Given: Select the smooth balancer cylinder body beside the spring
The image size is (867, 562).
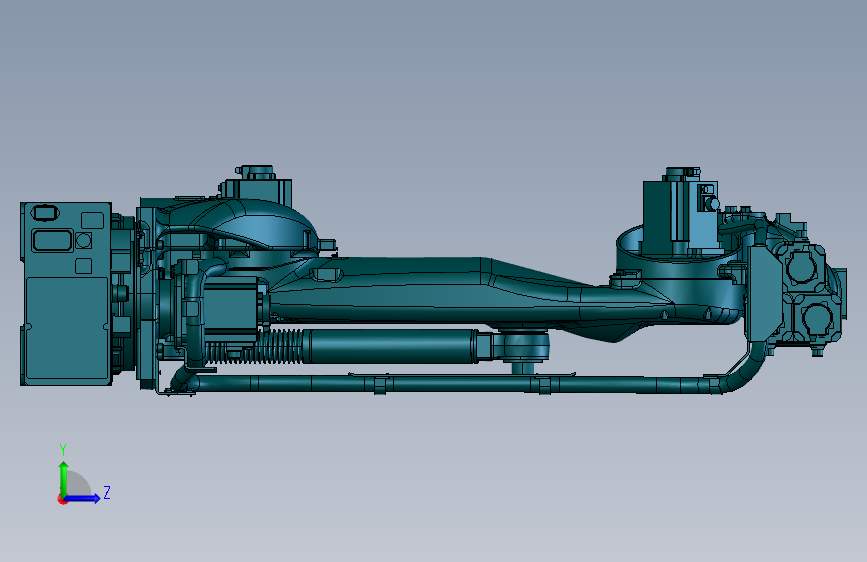Looking at the screenshot, I should (390, 347).
